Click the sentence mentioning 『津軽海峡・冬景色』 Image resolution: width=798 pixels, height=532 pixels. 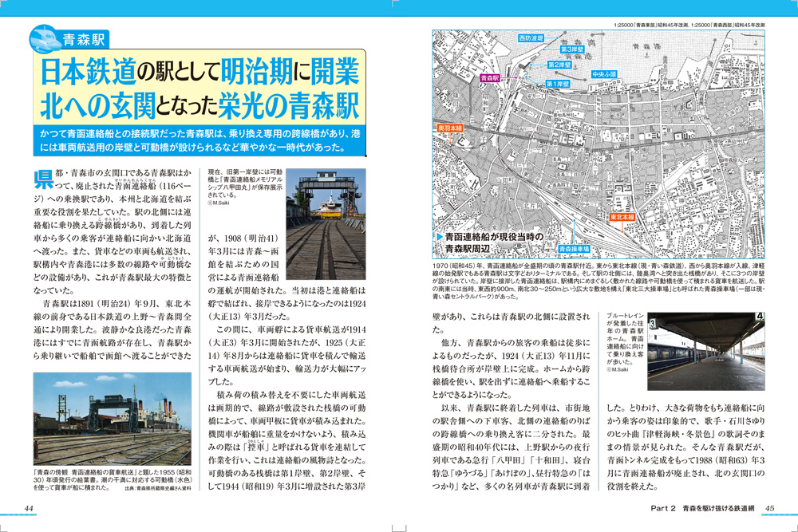[685, 428]
